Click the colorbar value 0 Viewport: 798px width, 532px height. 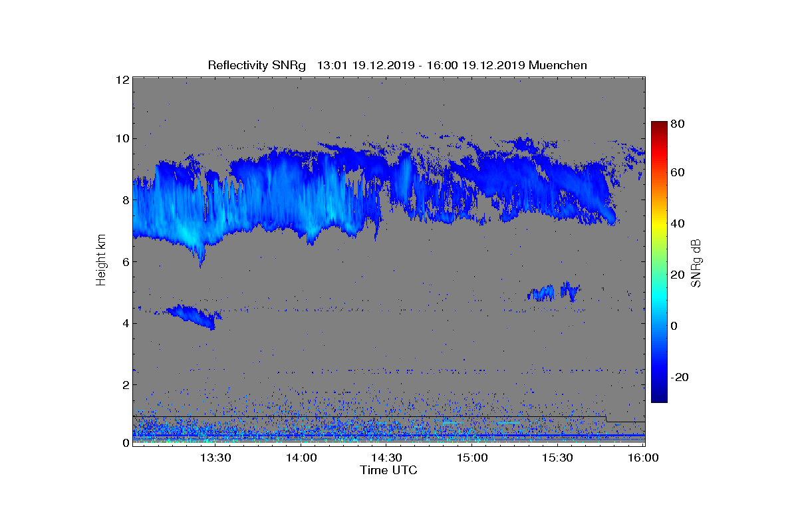click(x=674, y=326)
